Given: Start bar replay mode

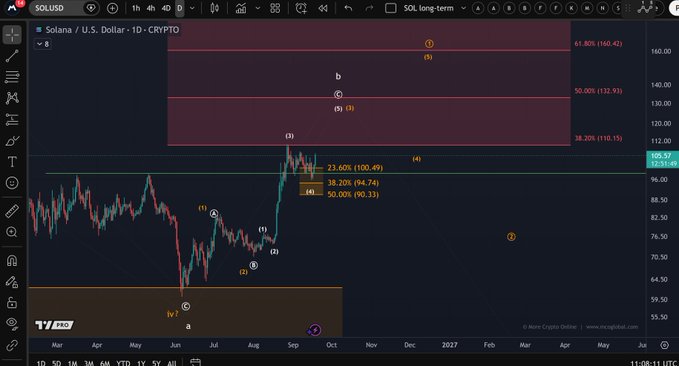Looking at the screenshot, I should (323, 8).
